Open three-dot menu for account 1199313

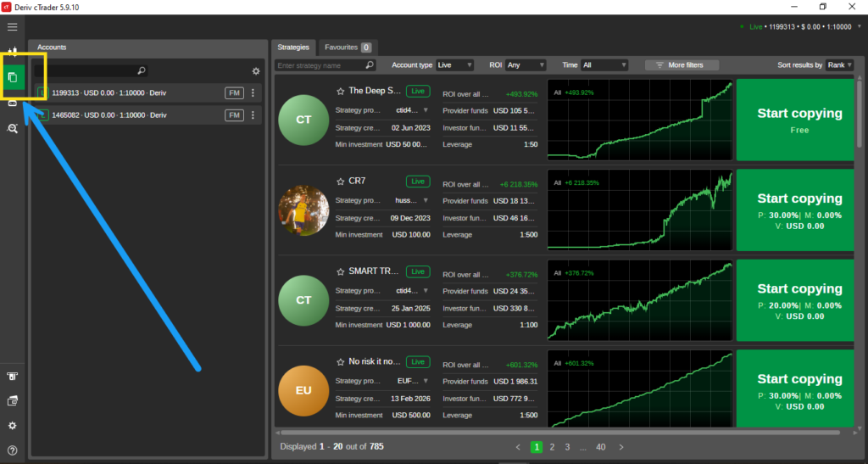(253, 93)
